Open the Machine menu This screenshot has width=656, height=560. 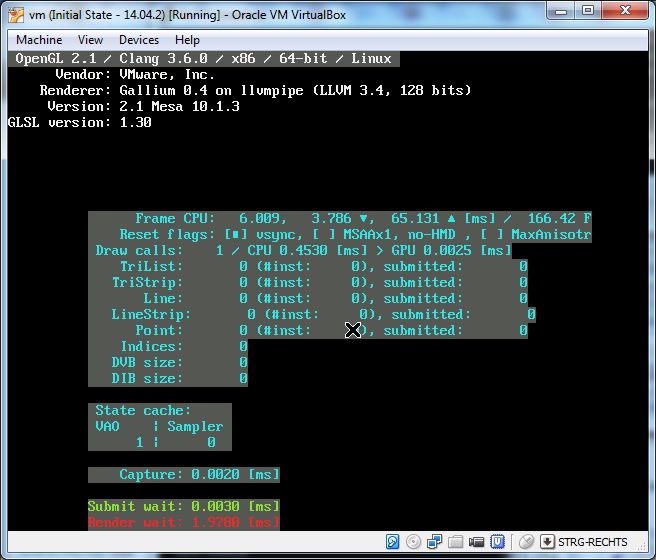[x=39, y=40]
